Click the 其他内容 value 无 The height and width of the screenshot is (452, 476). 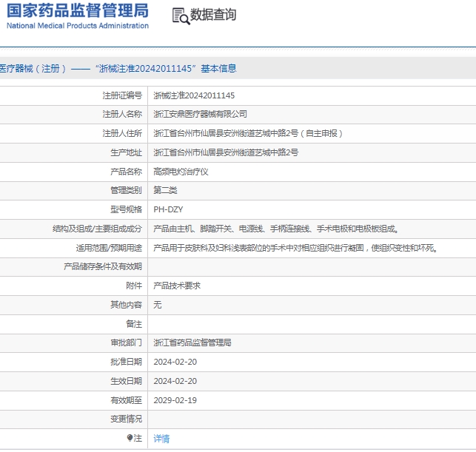pos(158,305)
